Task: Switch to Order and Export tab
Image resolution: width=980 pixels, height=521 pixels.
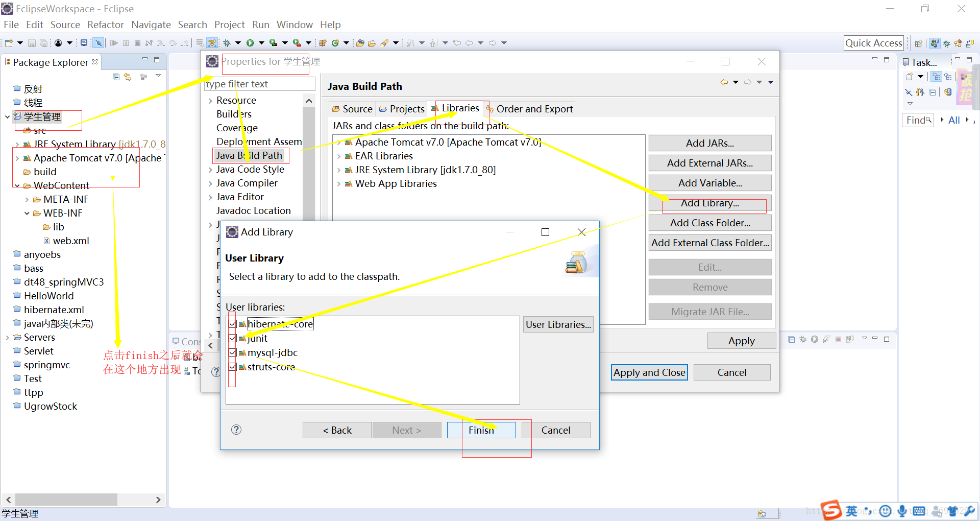Action: [530, 109]
